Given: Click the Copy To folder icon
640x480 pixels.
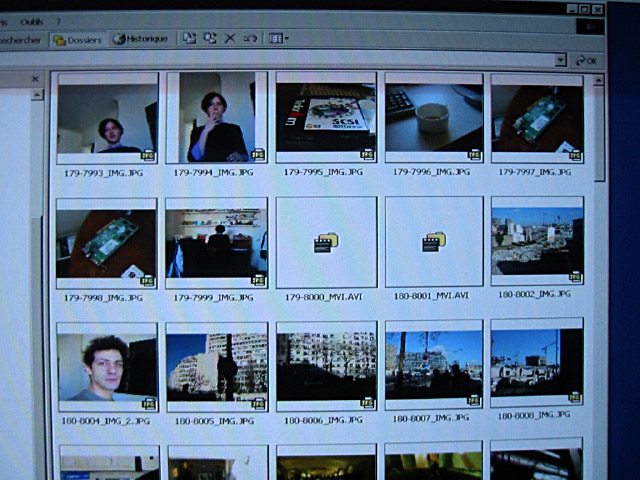Looking at the screenshot, I should [x=210, y=38].
